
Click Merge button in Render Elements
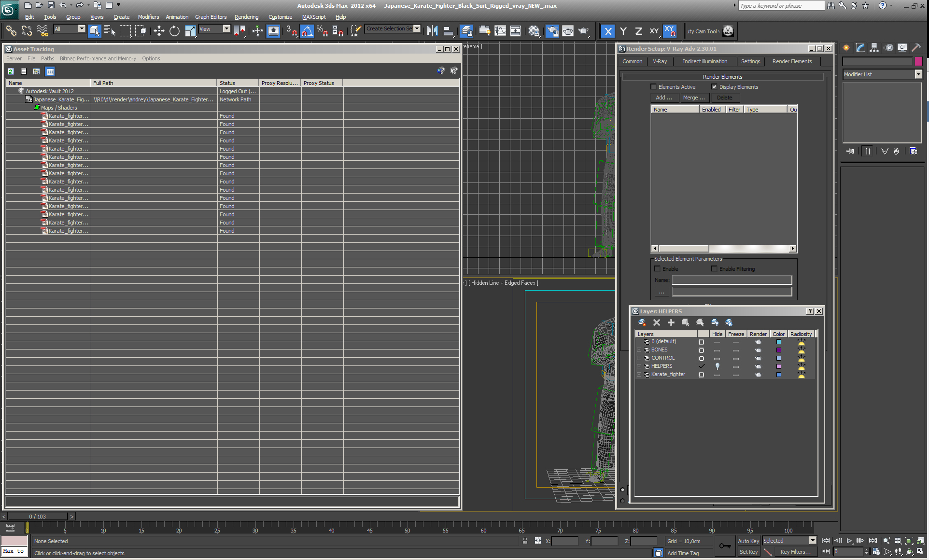(694, 98)
